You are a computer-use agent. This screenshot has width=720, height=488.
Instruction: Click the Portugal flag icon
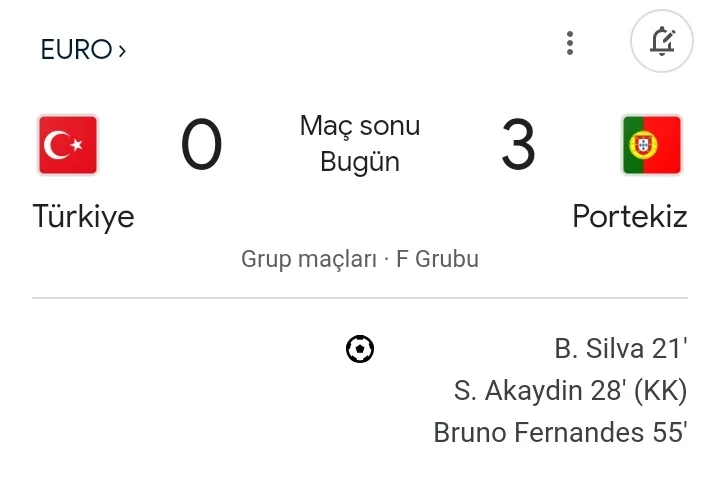pos(652,145)
